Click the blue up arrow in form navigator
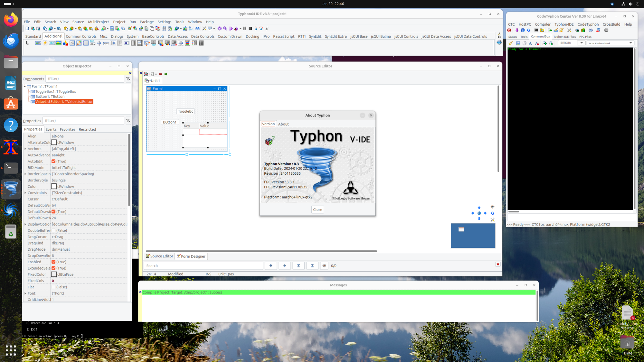The width and height of the screenshot is (644, 362). coord(479,208)
